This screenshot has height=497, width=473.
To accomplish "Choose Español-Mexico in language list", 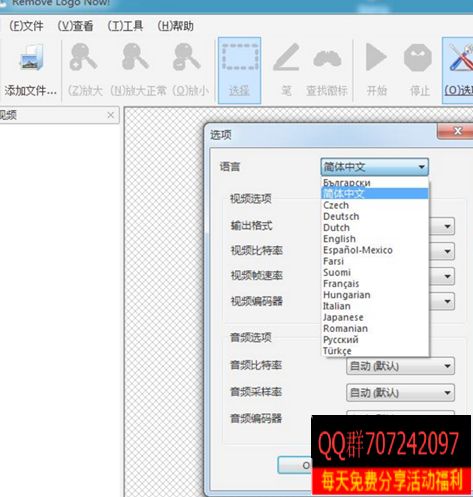I will pyautogui.click(x=375, y=250).
